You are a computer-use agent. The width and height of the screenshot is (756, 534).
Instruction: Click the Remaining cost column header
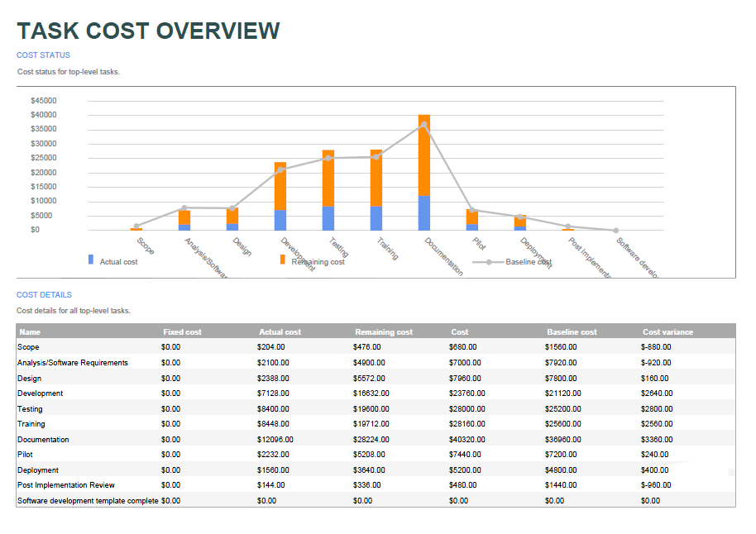(383, 331)
